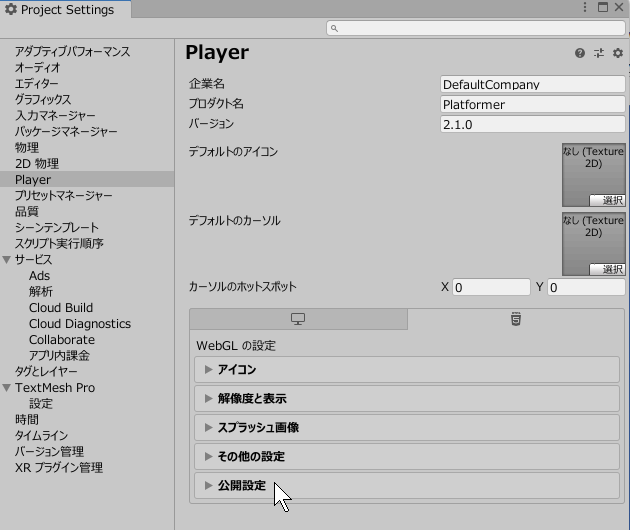The height and width of the screenshot is (530, 630).
Task: Collapse the TextMesh Pro tree arrow
Action: pos(6,388)
